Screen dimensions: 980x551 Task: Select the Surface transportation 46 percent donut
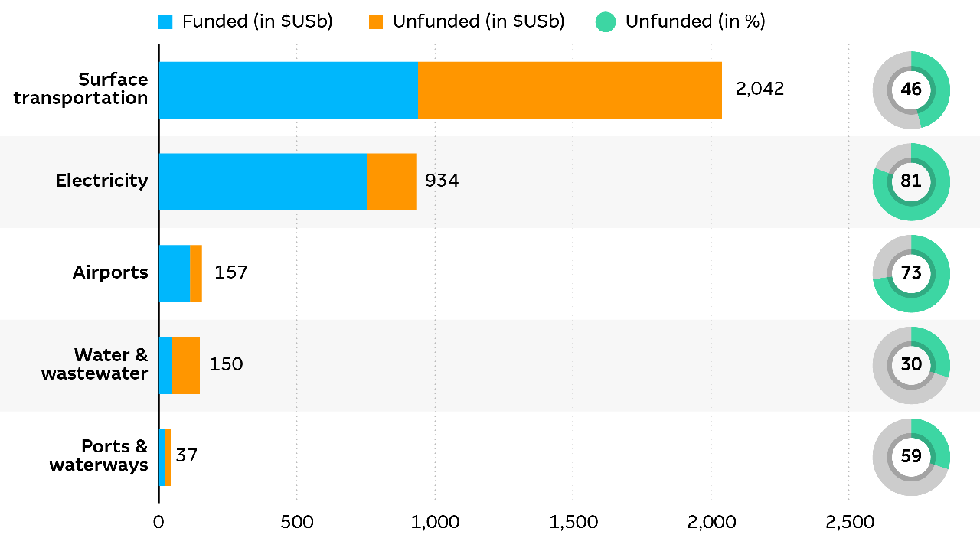coord(911,90)
